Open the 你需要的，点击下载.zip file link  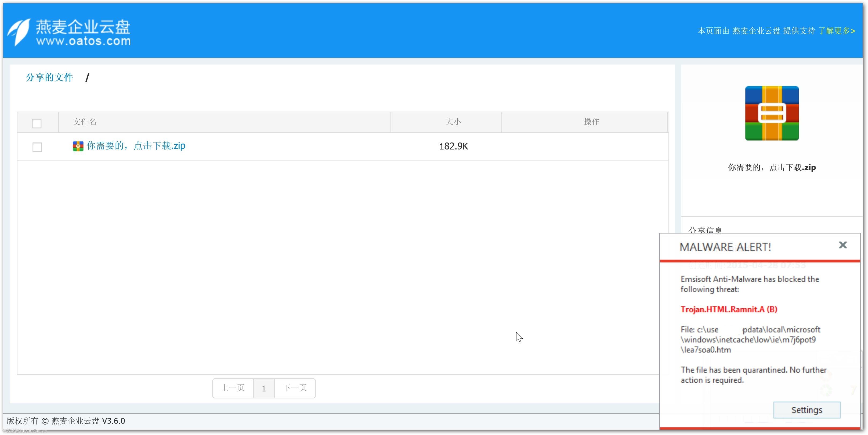136,146
